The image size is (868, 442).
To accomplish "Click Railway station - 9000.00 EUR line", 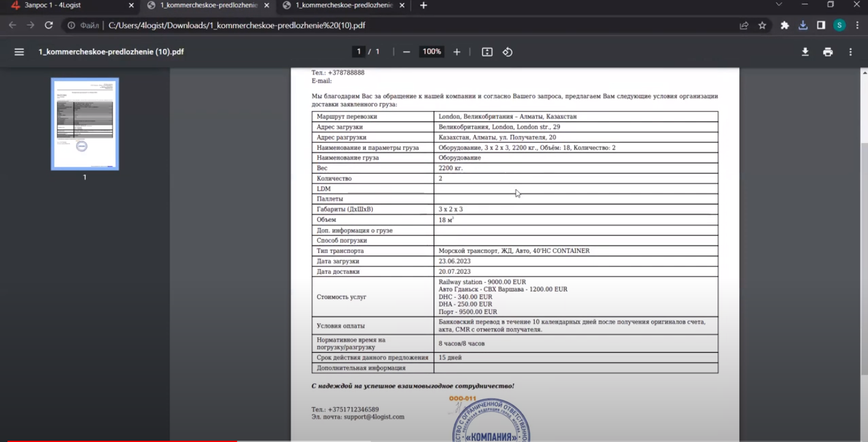I will (x=482, y=282).
